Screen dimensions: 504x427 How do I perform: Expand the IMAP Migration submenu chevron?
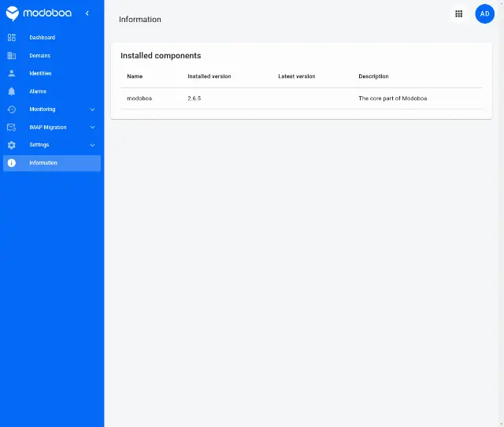92,128
